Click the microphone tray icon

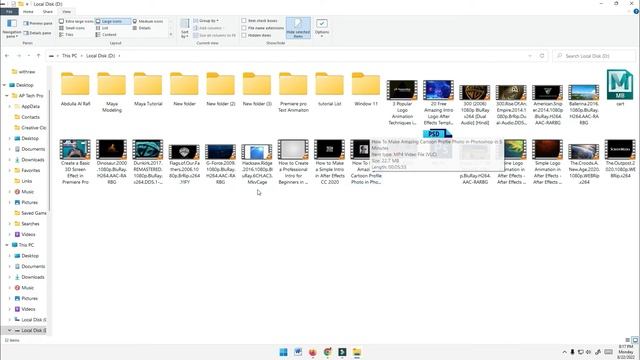572,352
